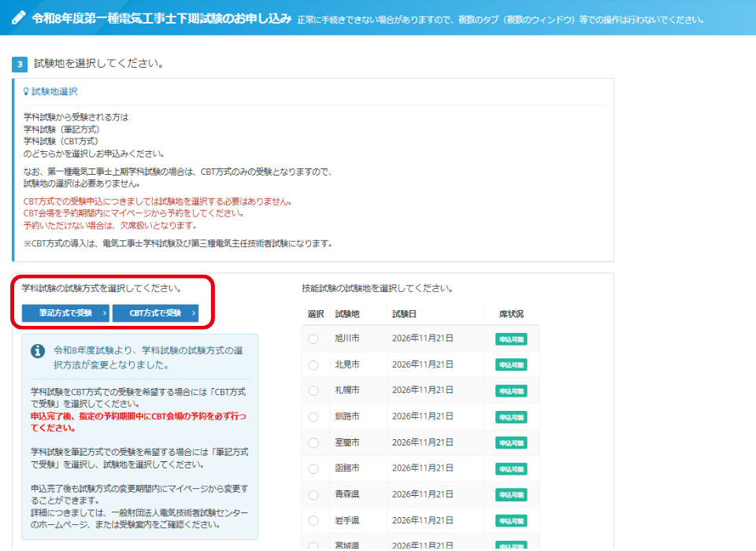Click 申込可能 badge for 旭川市
This screenshot has width=756, height=551.
[511, 339]
